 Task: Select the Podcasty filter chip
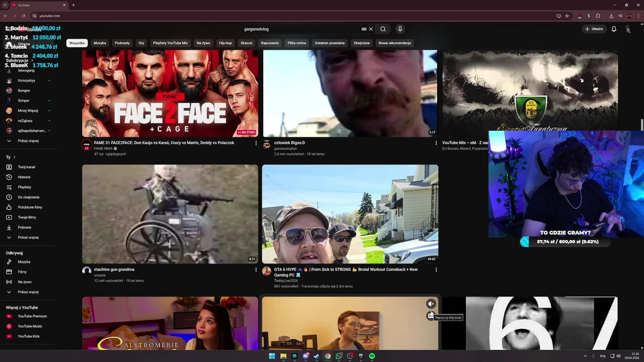[x=122, y=43]
